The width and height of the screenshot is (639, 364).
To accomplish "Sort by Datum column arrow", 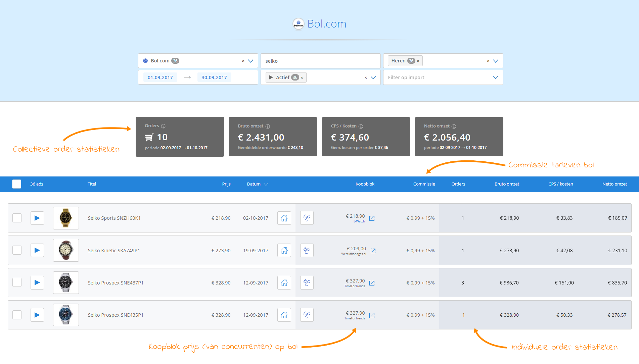I will 266,184.
